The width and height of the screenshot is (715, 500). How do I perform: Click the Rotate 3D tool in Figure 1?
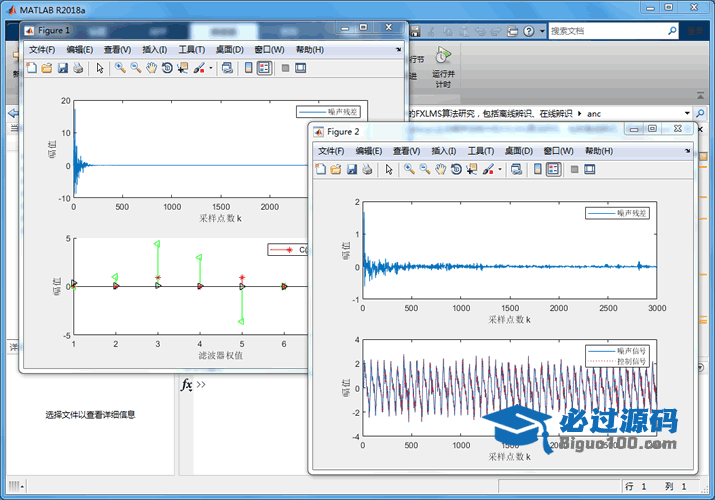coord(167,68)
